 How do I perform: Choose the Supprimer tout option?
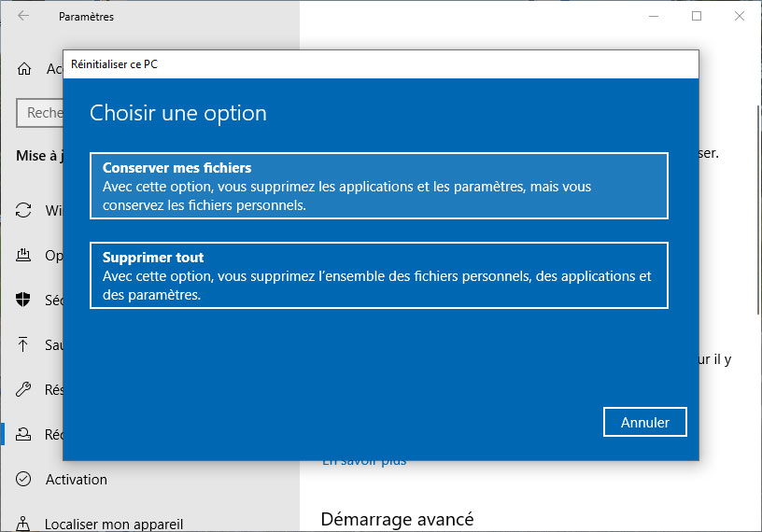click(x=379, y=275)
